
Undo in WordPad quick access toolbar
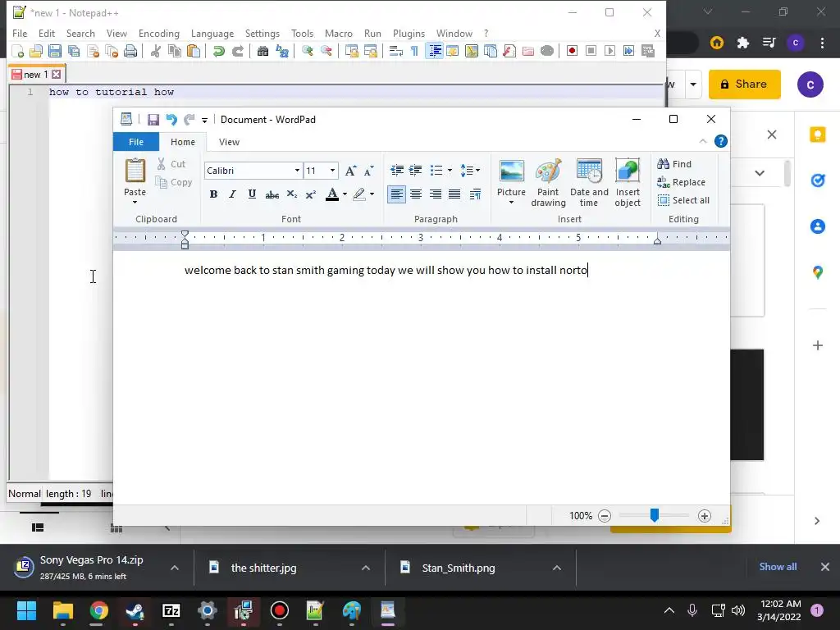coord(171,120)
